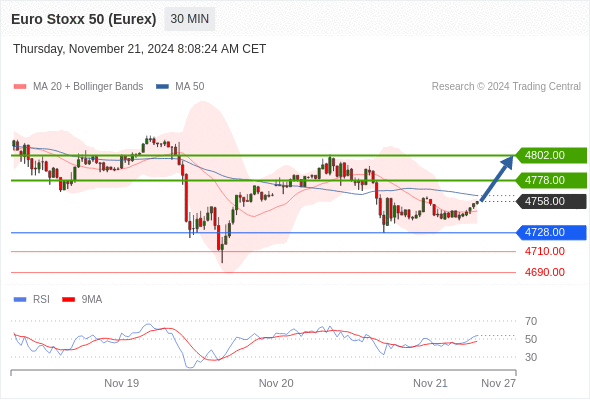Select the 4710.00 support label

point(545,251)
